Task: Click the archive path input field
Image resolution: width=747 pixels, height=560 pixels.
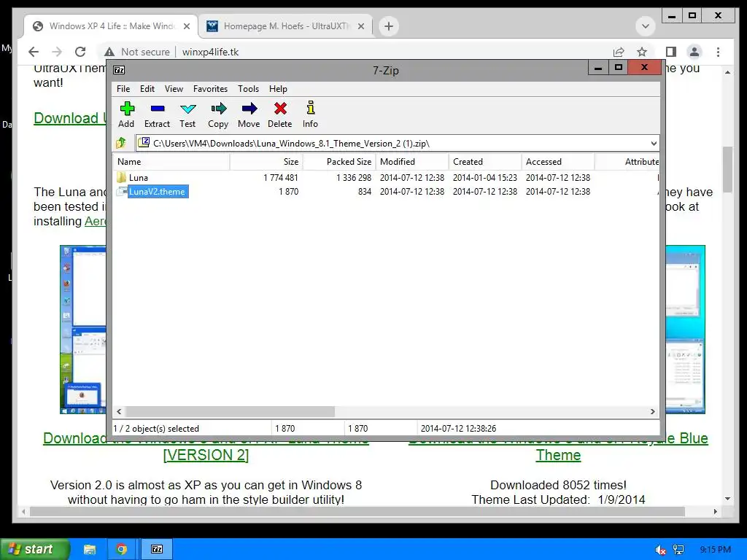Action: (x=398, y=144)
